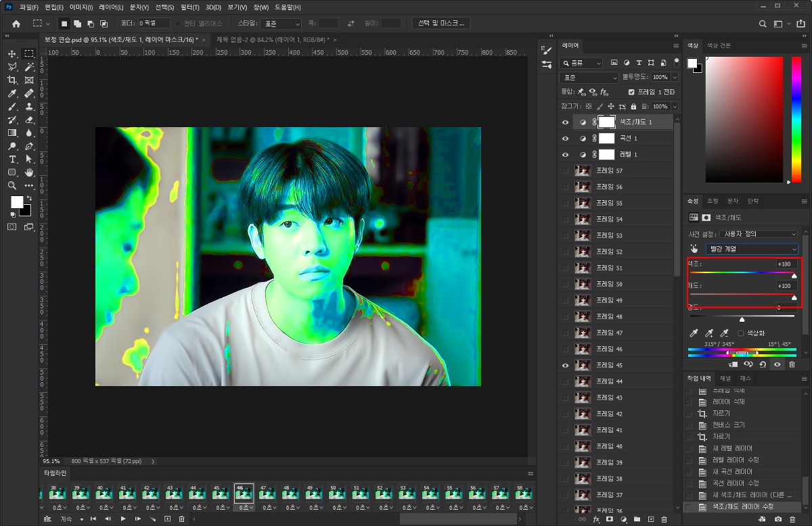Switch to the 채널 tab
This screenshot has height=526, width=812.
coord(725,379)
